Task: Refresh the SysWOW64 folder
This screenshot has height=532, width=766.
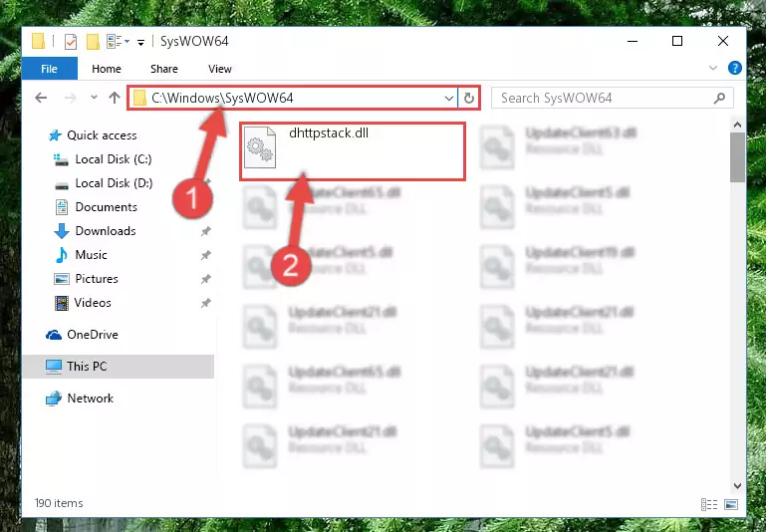Action: (x=469, y=99)
